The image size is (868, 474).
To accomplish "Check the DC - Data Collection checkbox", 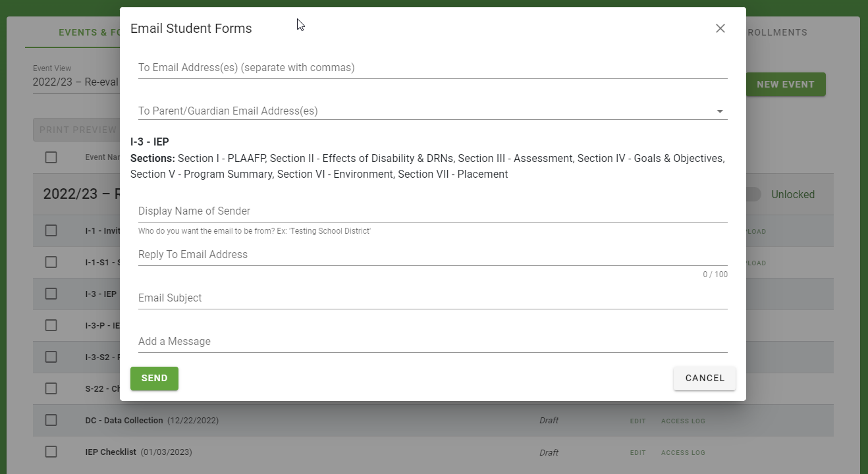I will (51, 420).
